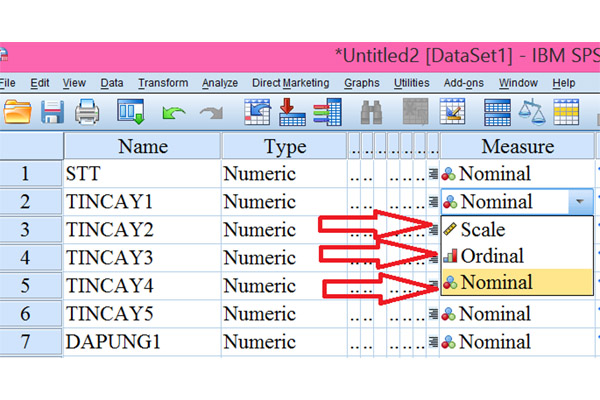Click Nominal measure cell for STT
The image size is (600, 400).
(517, 174)
